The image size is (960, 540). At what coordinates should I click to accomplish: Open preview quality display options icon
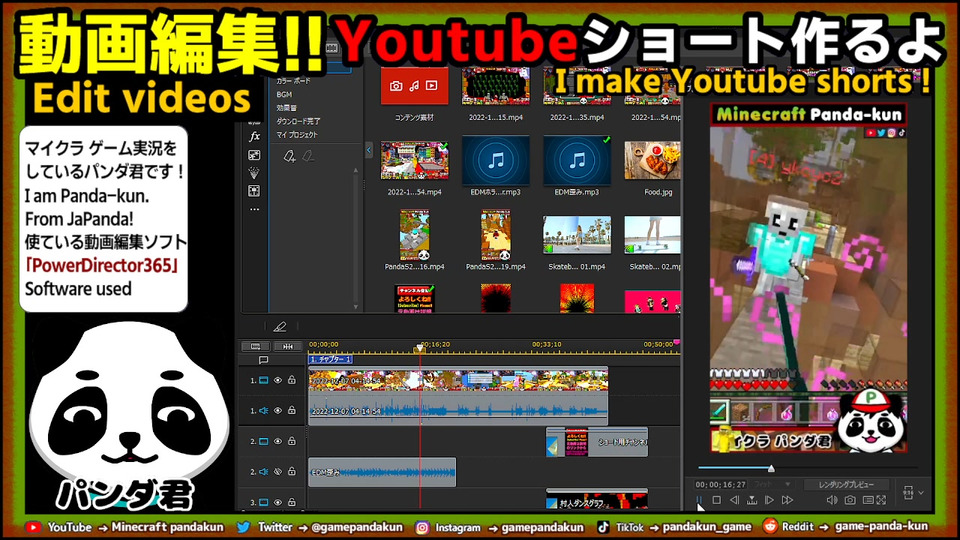click(x=868, y=500)
